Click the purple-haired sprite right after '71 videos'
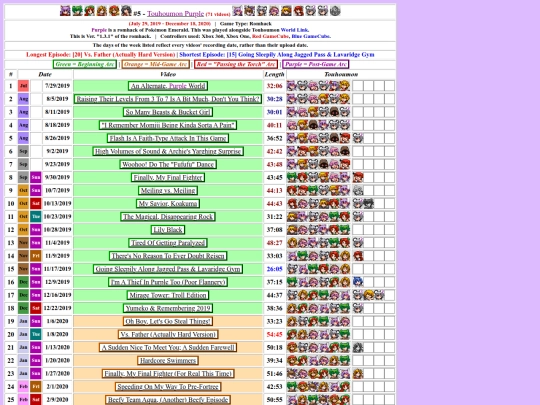This screenshot has width=540, height=405. (238, 11)
